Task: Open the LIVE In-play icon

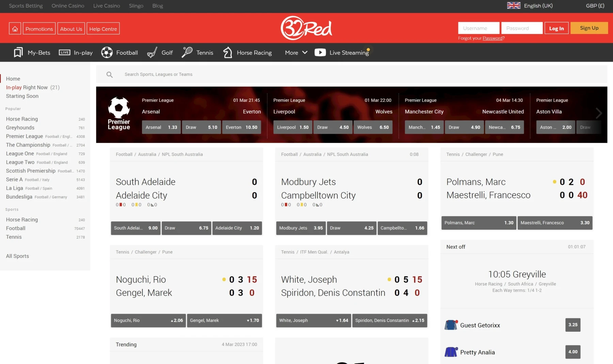Action: click(x=65, y=52)
